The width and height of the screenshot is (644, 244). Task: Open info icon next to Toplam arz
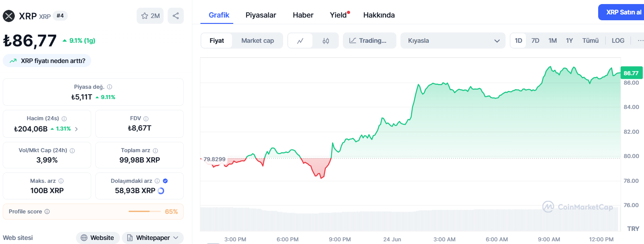(x=155, y=150)
